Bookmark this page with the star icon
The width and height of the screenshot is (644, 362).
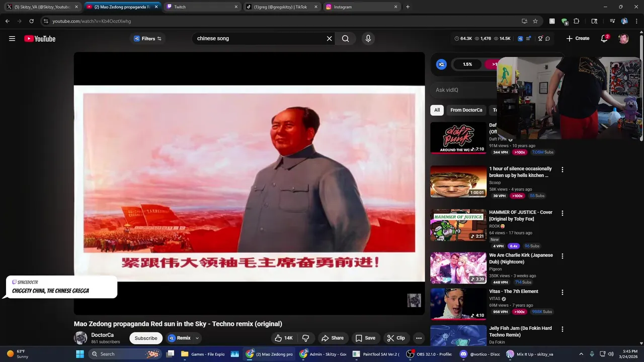pyautogui.click(x=535, y=21)
